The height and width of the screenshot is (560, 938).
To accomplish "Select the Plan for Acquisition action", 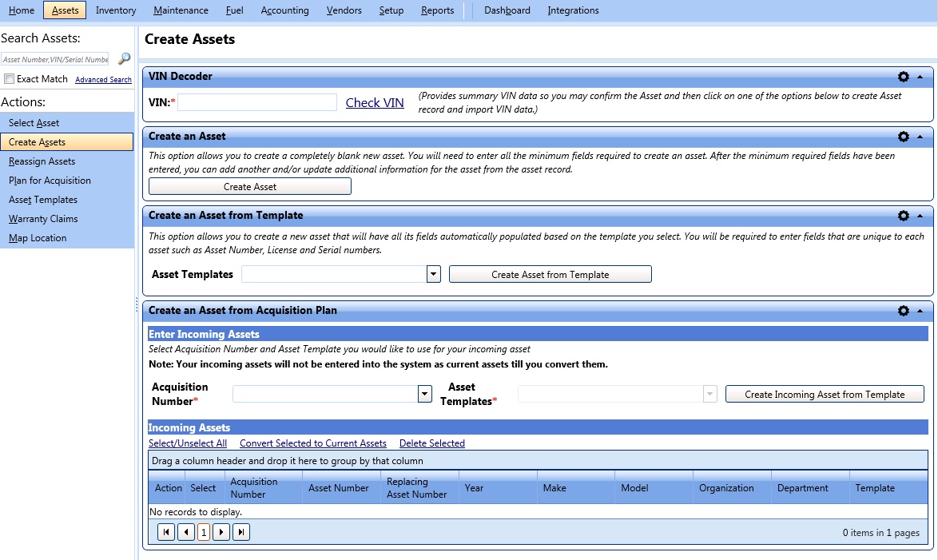I will [x=67, y=180].
